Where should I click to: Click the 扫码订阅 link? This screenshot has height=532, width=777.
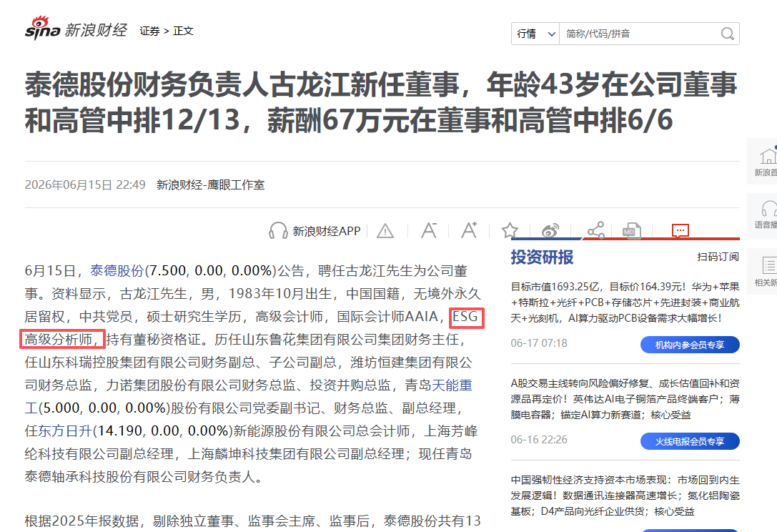click(718, 257)
